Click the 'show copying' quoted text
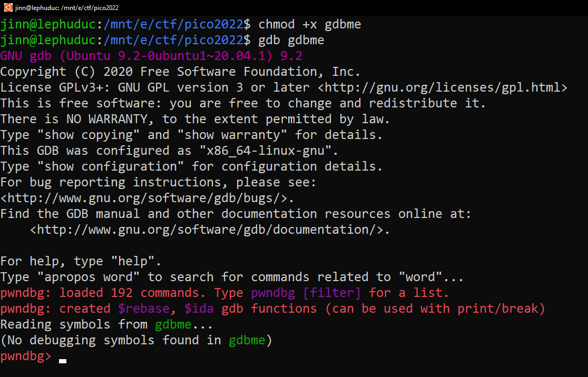 [x=89, y=135]
